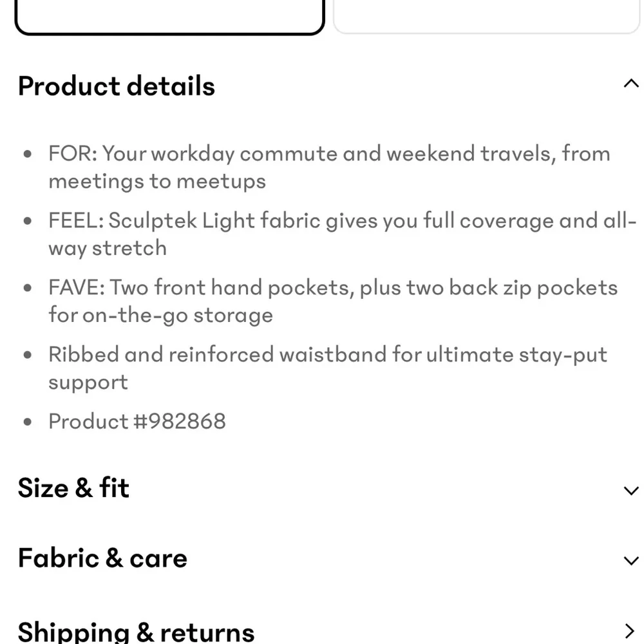Image resolution: width=644 pixels, height=644 pixels.
Task: Click the Product #982868 text
Action: [x=137, y=421]
